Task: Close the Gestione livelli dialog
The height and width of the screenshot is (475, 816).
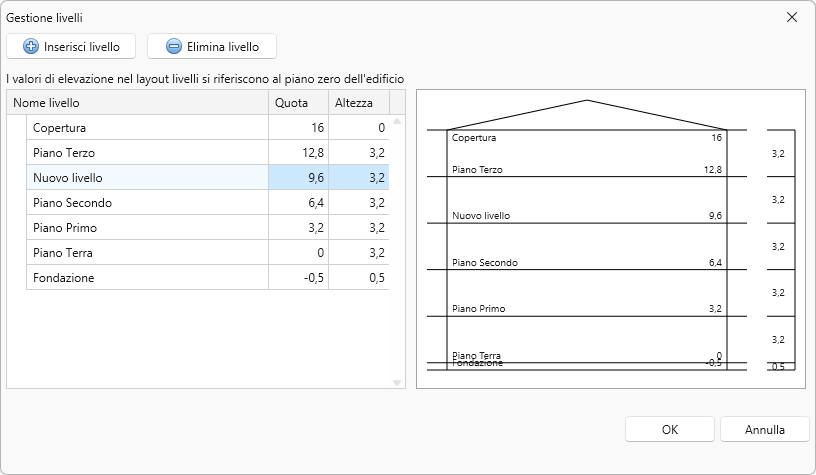Action: [792, 17]
